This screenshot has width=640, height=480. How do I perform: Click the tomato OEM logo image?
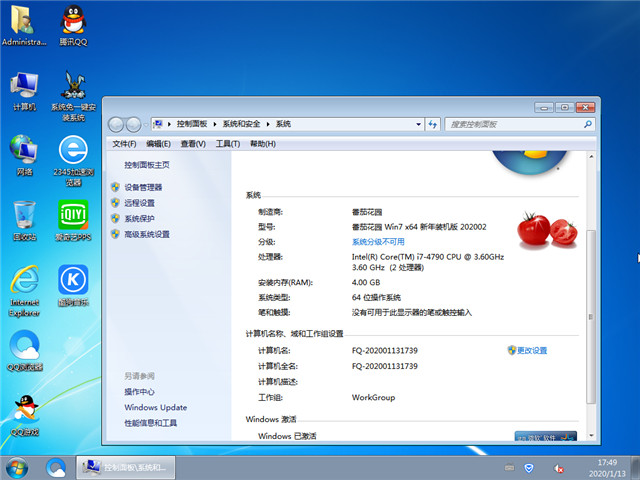tap(547, 229)
